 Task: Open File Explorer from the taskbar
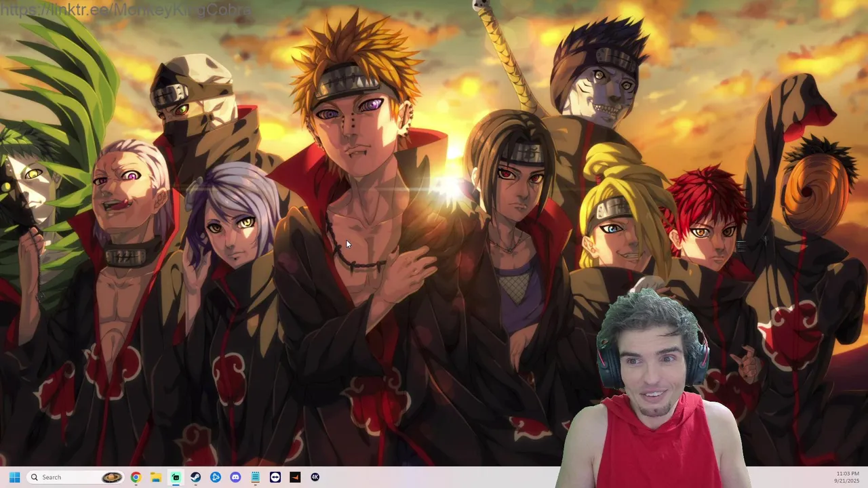pos(155,477)
